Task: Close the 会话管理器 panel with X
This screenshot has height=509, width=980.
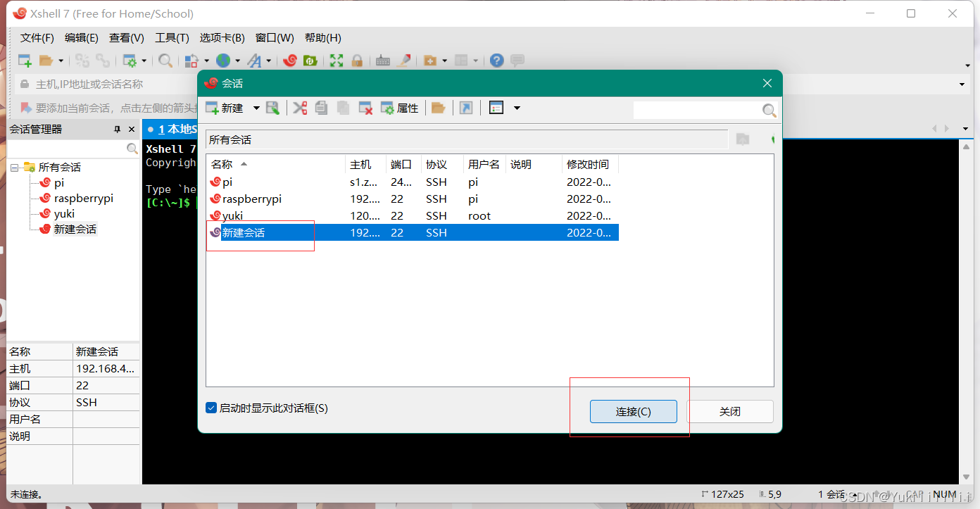Action: (x=132, y=130)
